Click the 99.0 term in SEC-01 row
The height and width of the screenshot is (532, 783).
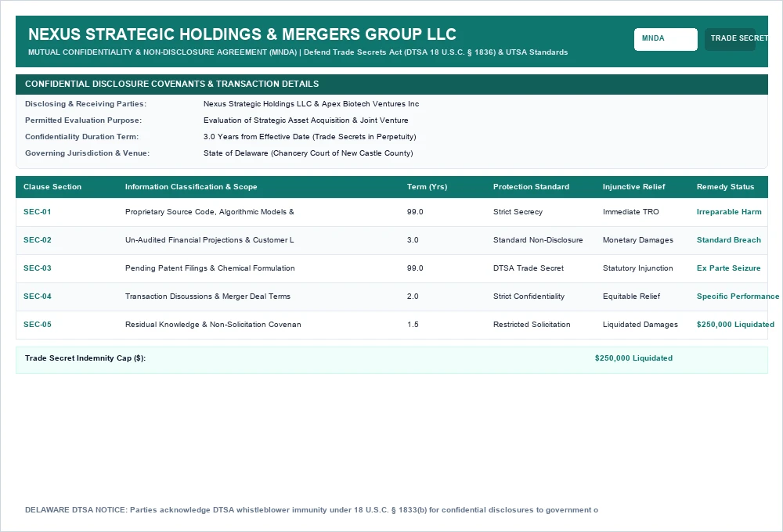point(415,211)
